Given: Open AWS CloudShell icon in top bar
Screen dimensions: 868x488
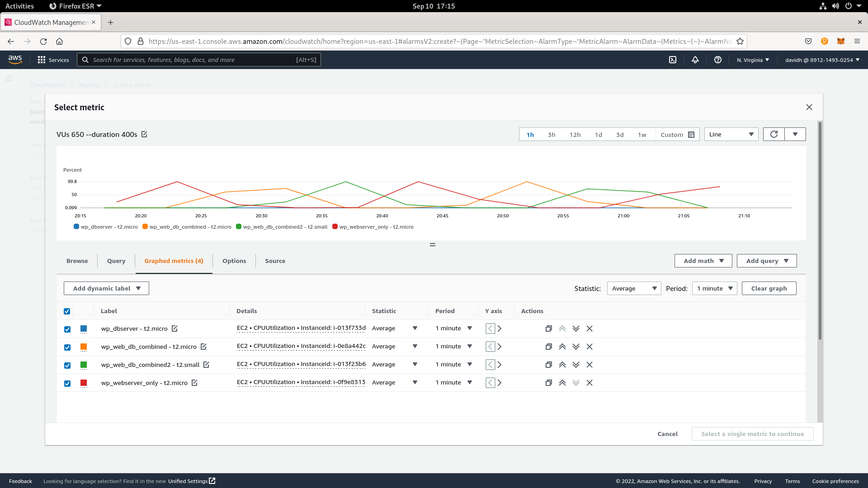Looking at the screenshot, I should tap(673, 60).
